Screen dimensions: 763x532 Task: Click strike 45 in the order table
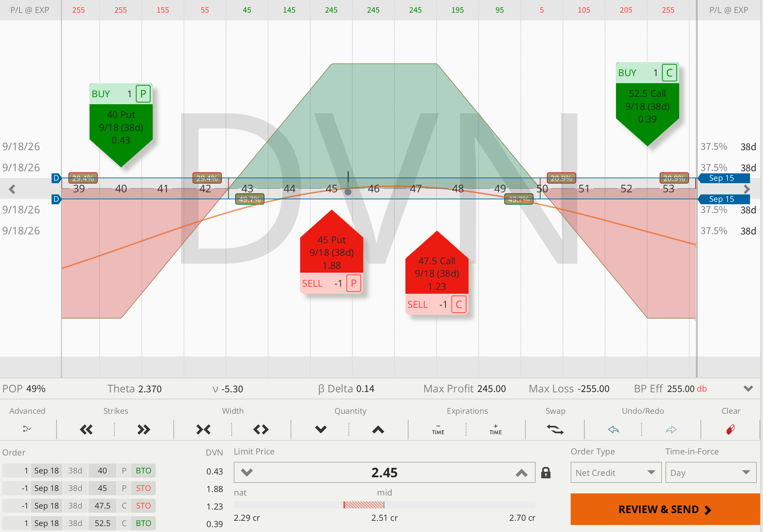point(102,488)
